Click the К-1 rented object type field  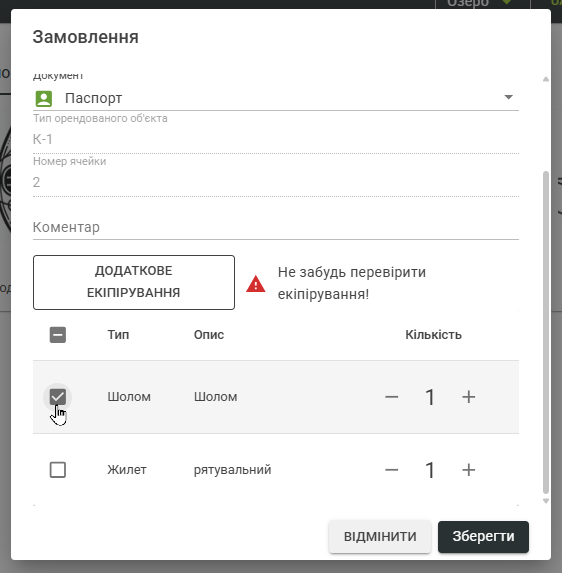(x=276, y=139)
